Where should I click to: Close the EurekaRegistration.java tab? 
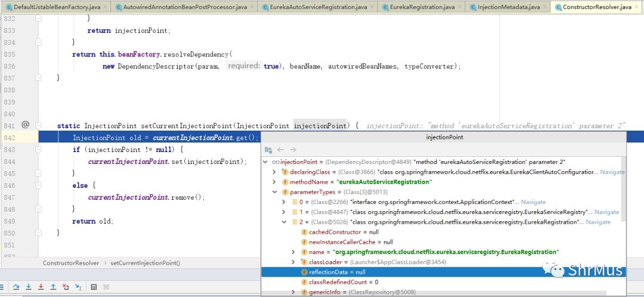[x=460, y=7]
